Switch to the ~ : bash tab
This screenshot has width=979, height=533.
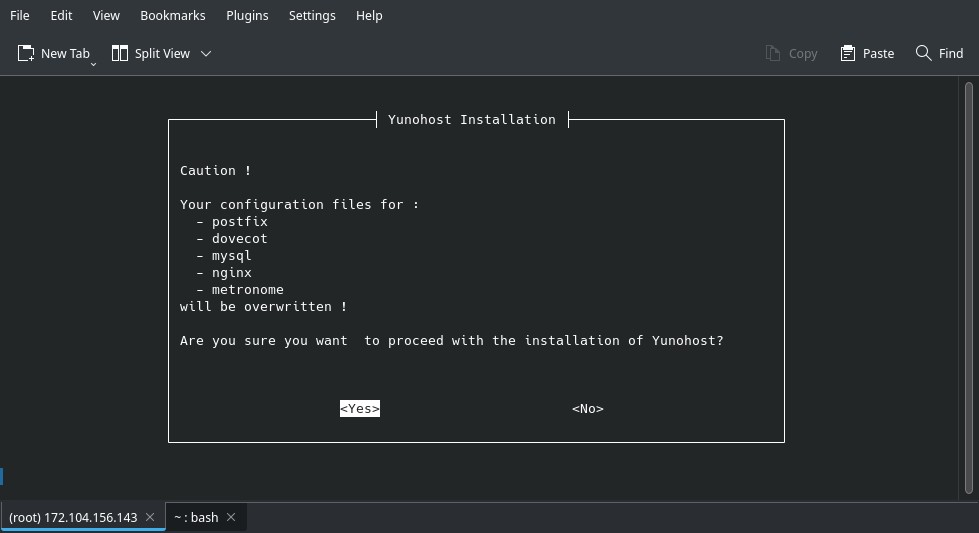pyautogui.click(x=195, y=517)
